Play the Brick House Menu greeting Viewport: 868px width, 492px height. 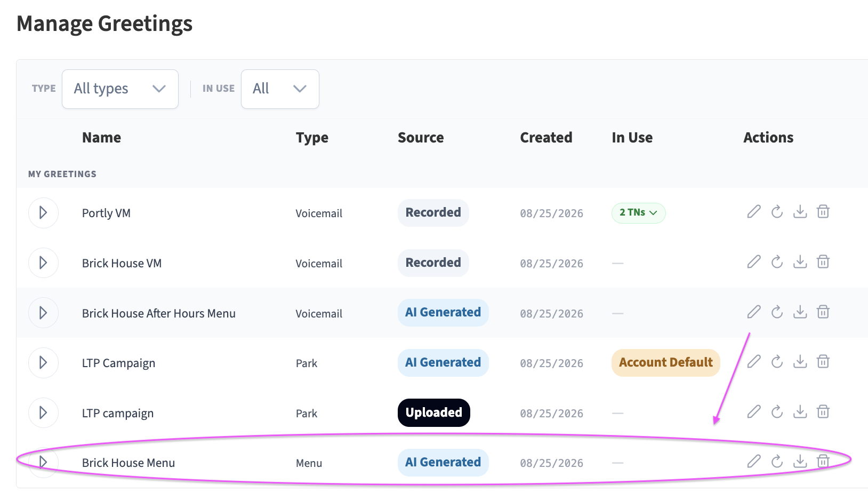(x=43, y=462)
